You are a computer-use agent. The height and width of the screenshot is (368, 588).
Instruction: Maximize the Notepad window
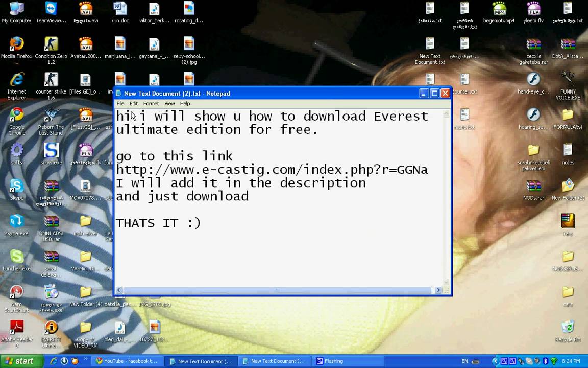coord(435,93)
